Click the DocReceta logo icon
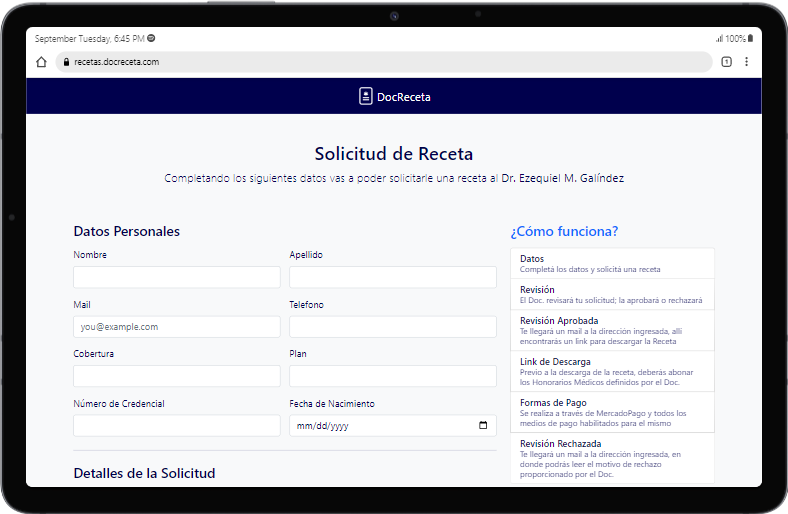This screenshot has height=514, width=788. [x=366, y=96]
